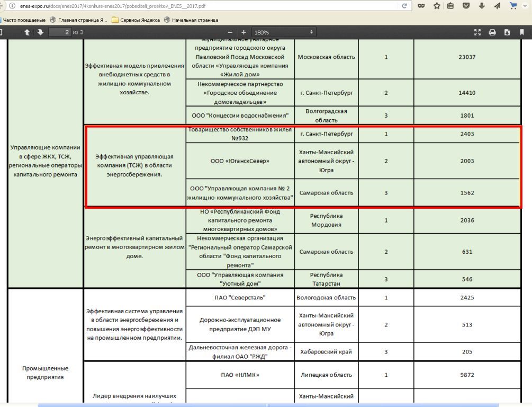Open the shopping cart extension icon
Image resolution: width=532 pixels, height=407 pixels.
(513, 6)
